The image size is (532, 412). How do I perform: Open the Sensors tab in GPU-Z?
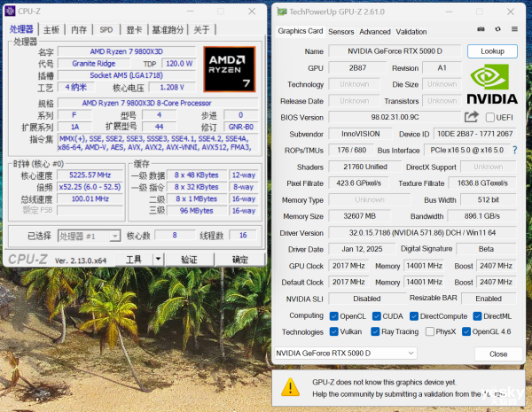tap(341, 32)
